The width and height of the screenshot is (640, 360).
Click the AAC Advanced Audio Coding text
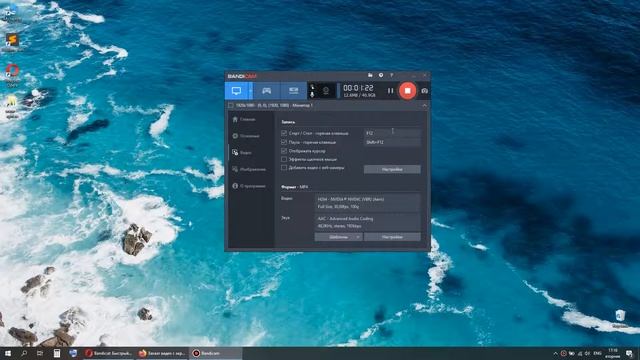345,219
